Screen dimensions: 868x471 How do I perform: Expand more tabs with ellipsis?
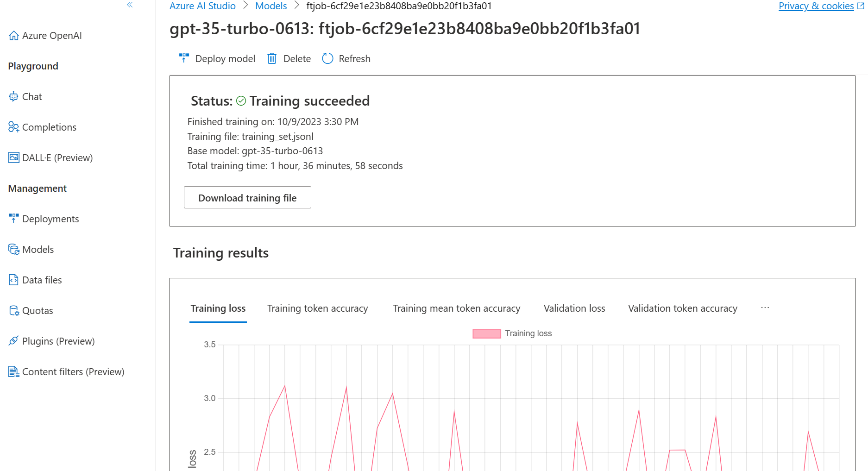pos(765,308)
